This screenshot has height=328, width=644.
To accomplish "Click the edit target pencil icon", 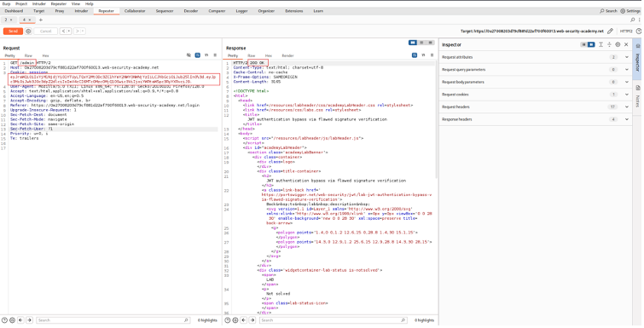I will [611, 32].
